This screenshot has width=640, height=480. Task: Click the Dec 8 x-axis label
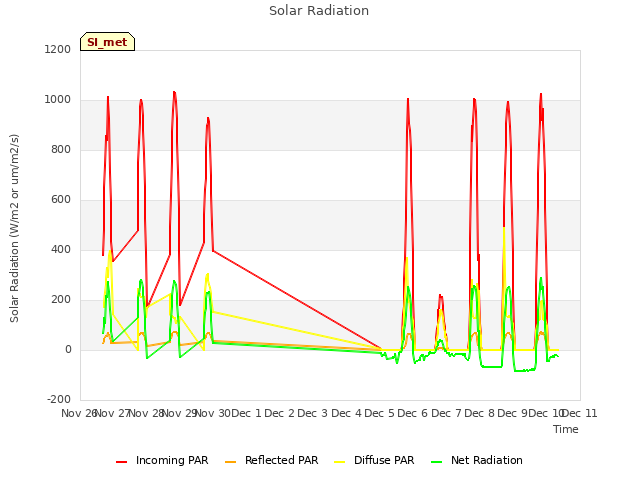pos(480,413)
